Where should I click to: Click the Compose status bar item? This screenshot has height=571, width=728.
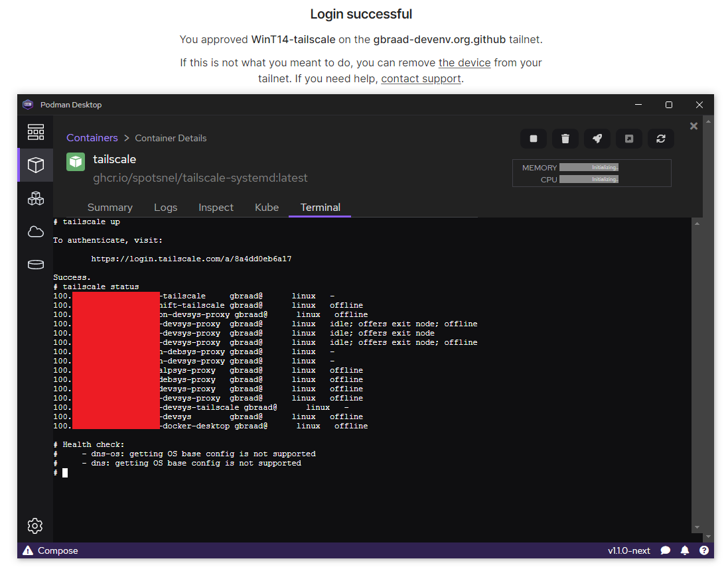58,550
